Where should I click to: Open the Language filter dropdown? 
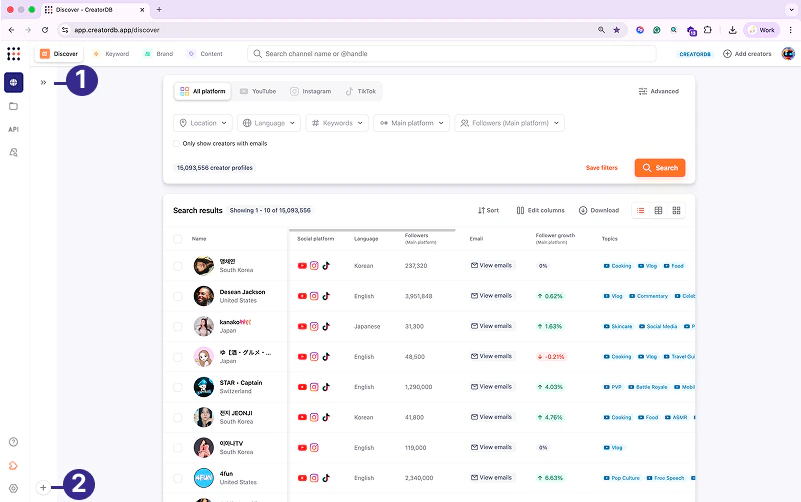[x=269, y=123]
